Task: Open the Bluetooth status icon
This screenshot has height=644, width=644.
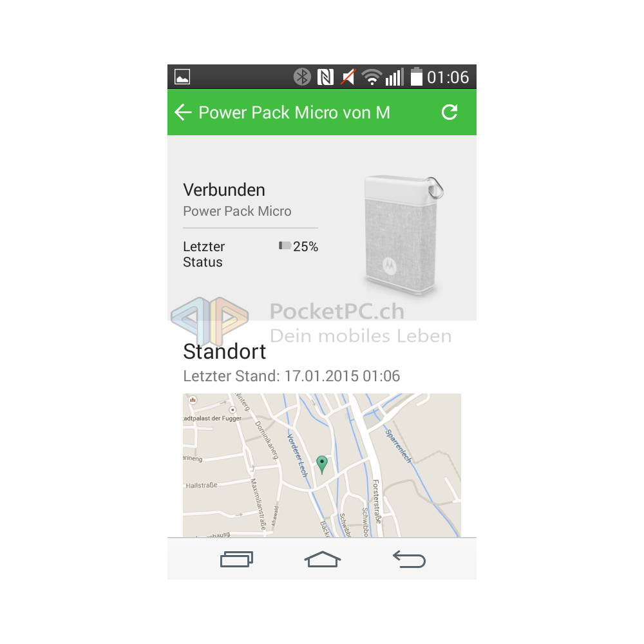Action: coord(302,77)
